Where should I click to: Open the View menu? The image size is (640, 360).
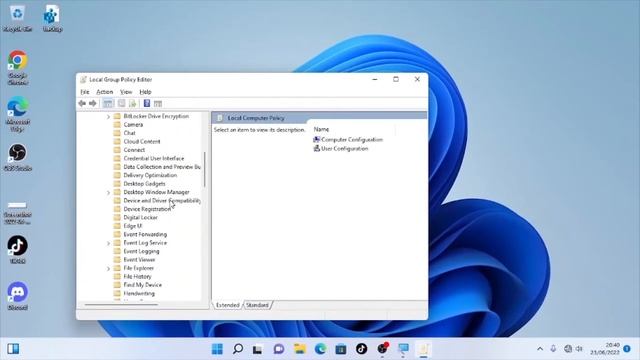(x=126, y=92)
